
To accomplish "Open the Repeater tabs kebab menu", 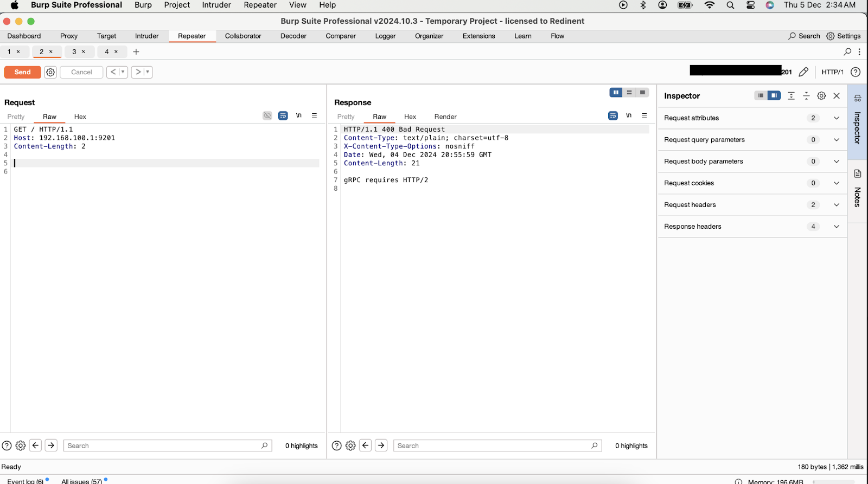I will 859,51.
